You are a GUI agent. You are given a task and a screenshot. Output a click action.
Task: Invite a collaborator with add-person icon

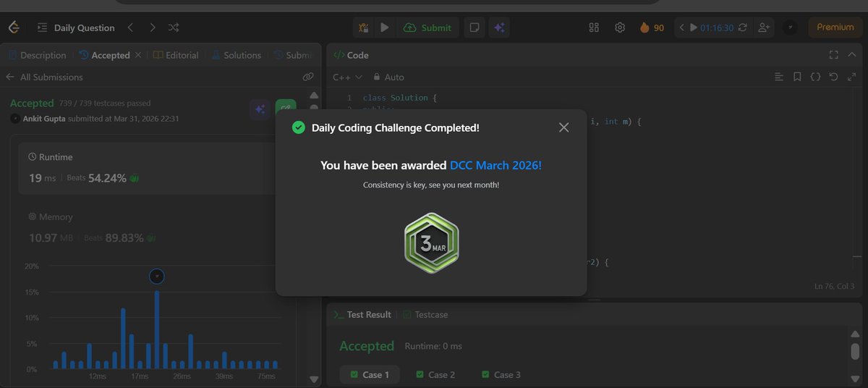click(x=763, y=28)
